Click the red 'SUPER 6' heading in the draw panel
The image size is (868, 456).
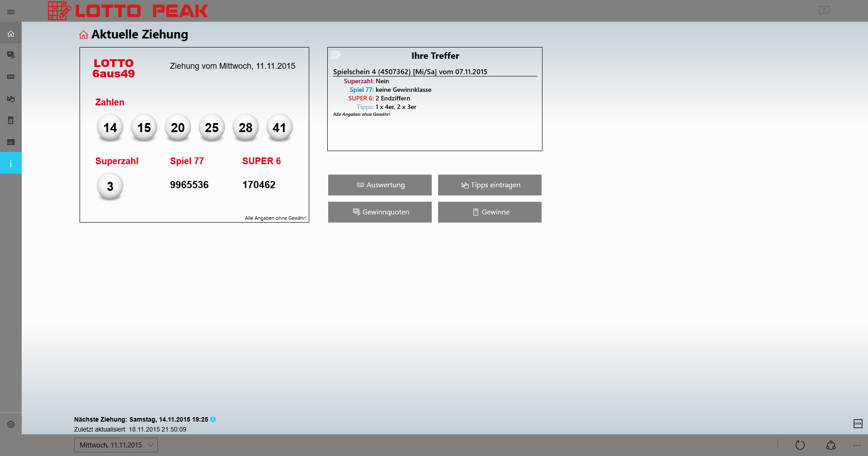pyautogui.click(x=262, y=161)
